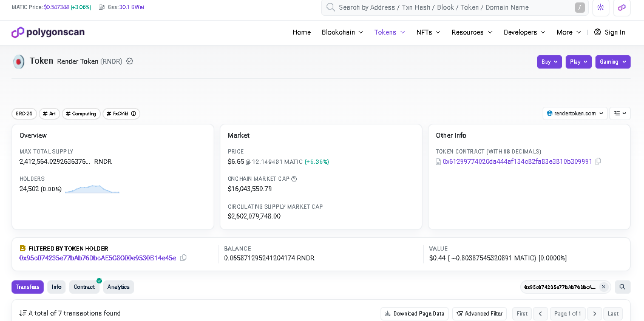Open the Developers dropdown menu
Viewport: 644px width, 321px height.
[x=524, y=32]
